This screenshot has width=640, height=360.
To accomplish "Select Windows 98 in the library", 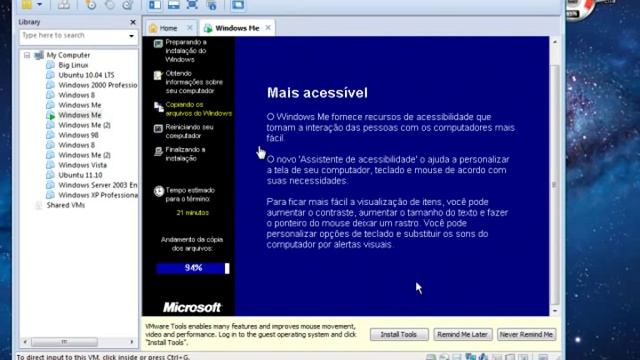I will (78, 135).
